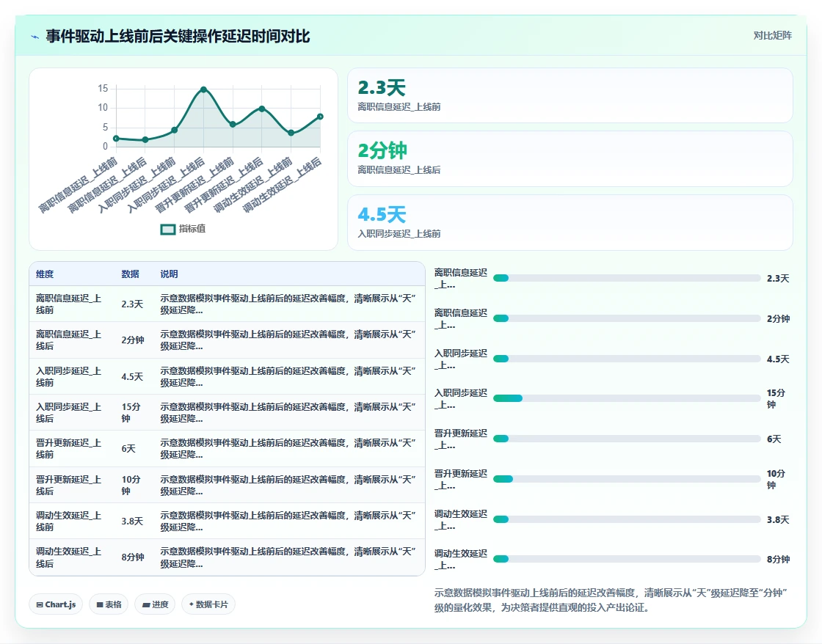Click the Chart.js tag chip

[x=56, y=604]
